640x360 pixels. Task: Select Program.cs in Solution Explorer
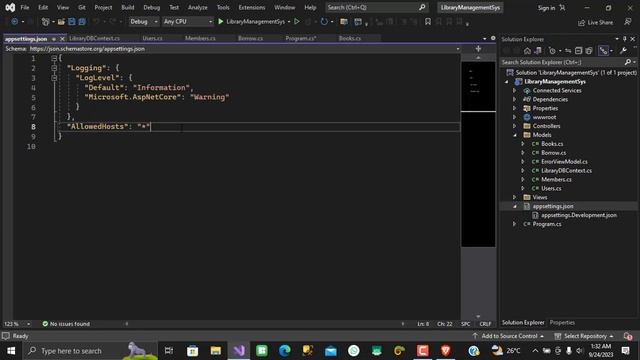(547, 224)
